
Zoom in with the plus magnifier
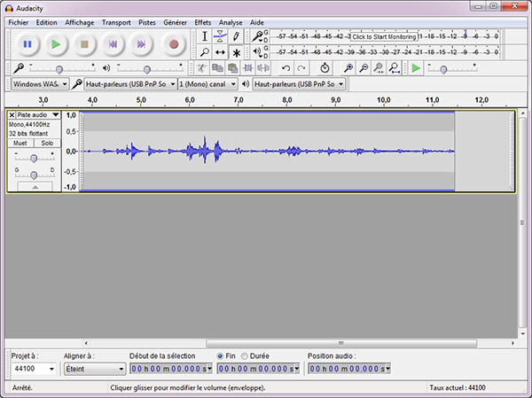pyautogui.click(x=348, y=68)
